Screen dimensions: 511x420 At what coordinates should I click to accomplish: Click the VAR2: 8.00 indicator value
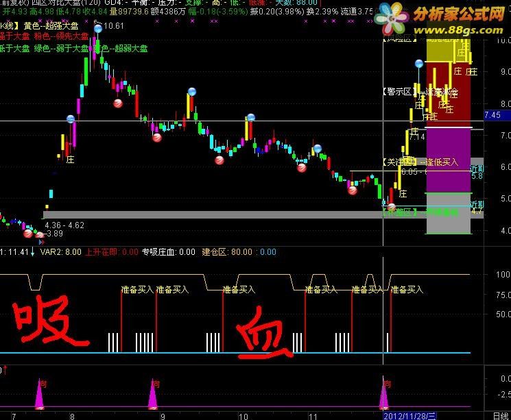pyautogui.click(x=61, y=252)
